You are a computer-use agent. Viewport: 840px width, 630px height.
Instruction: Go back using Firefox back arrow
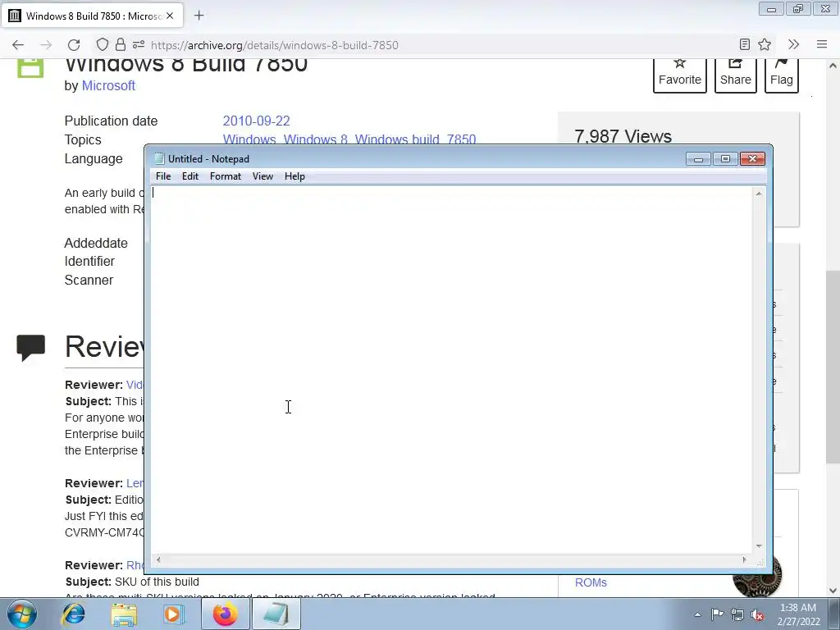point(18,45)
